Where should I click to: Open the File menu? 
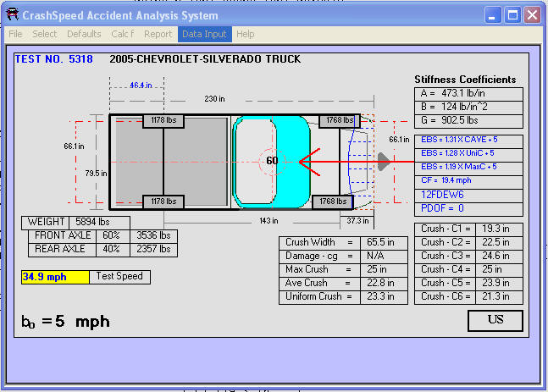[x=15, y=34]
